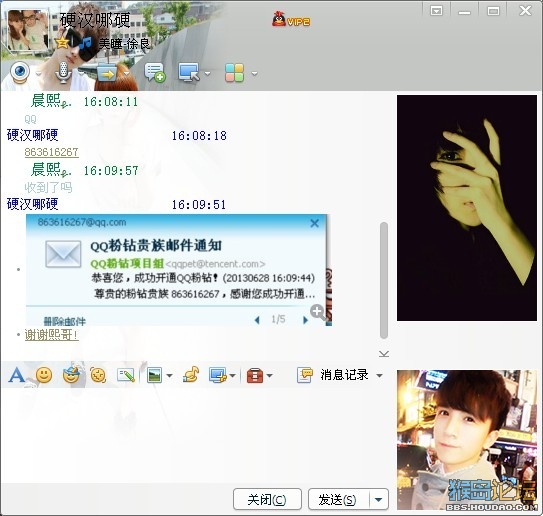Viewport: 543px width, 516px height.
Task: Expand screenshot options dropdown arrow
Action: tap(233, 376)
